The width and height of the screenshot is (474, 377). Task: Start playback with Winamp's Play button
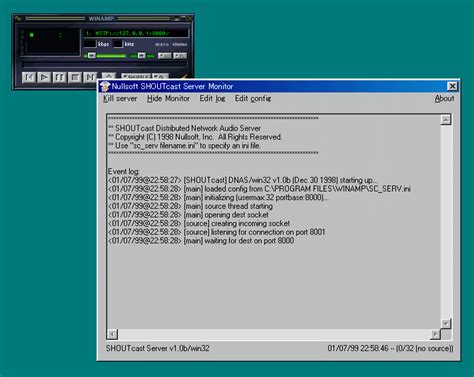click(x=44, y=77)
